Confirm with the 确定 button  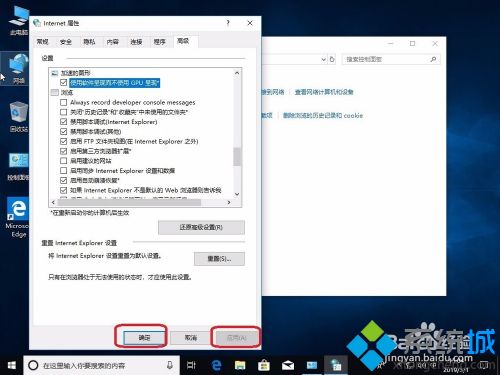tap(145, 338)
